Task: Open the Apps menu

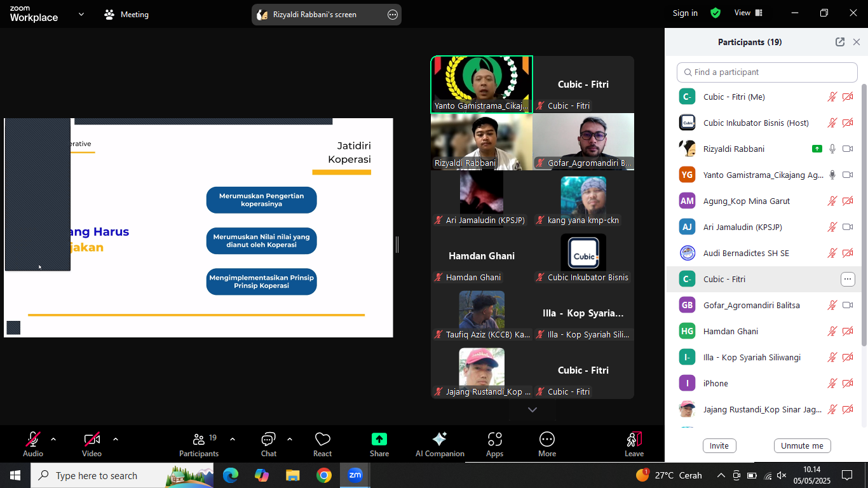Action: click(x=495, y=444)
